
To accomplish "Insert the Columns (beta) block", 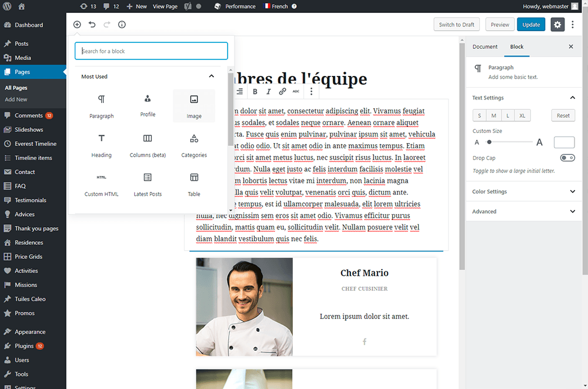I will point(148,146).
